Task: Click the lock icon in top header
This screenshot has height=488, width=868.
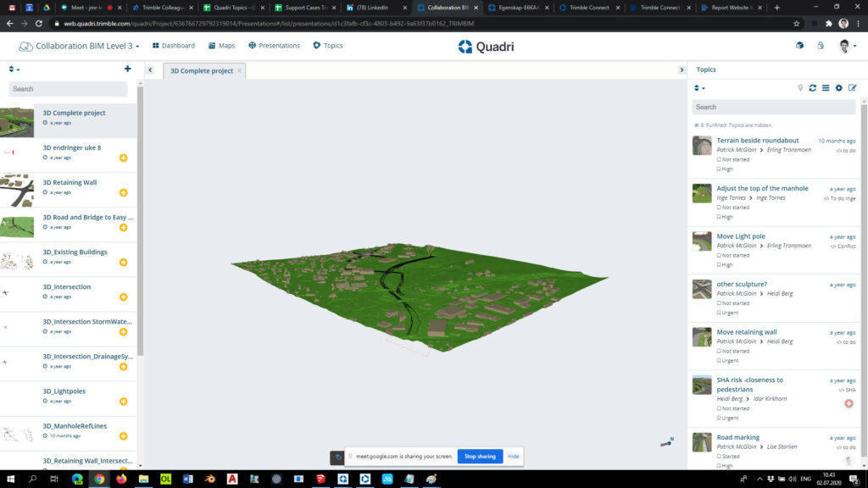Action: click(821, 46)
